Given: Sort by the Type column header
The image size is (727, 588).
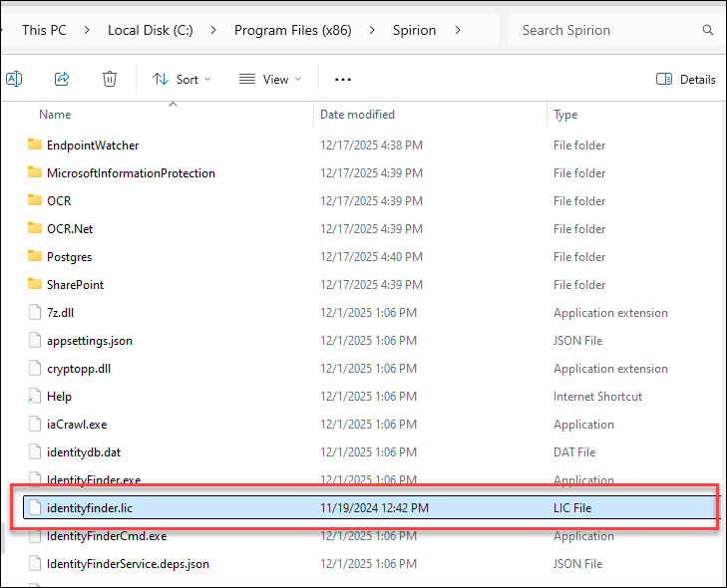Looking at the screenshot, I should [x=565, y=115].
